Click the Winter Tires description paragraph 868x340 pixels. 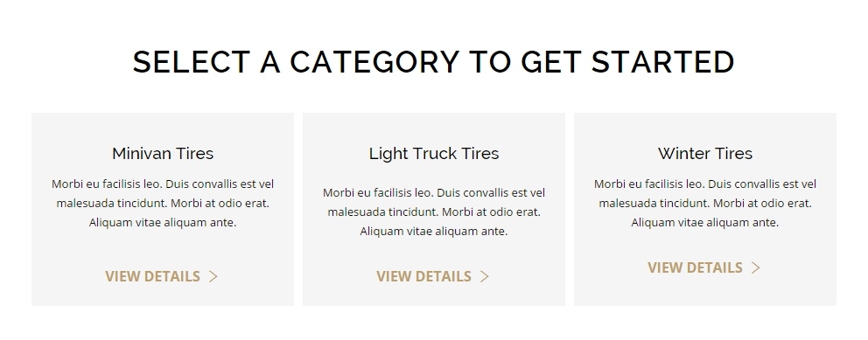pos(705,203)
